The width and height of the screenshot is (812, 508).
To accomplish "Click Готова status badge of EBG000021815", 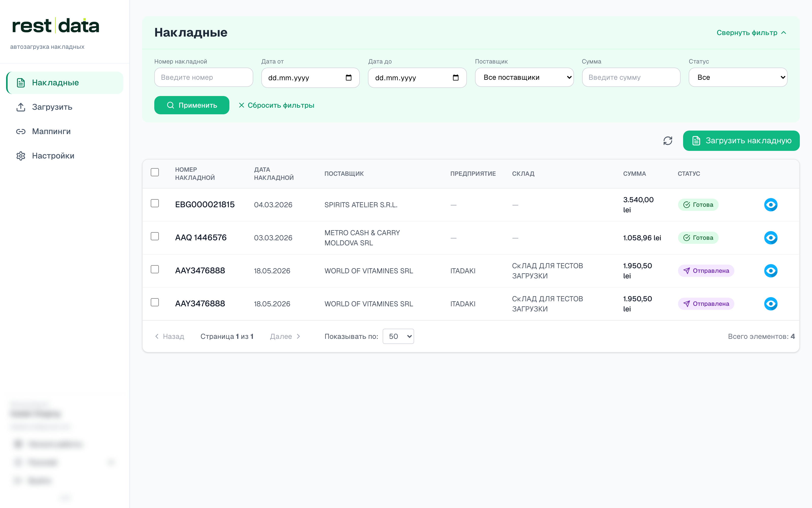I will click(x=698, y=205).
